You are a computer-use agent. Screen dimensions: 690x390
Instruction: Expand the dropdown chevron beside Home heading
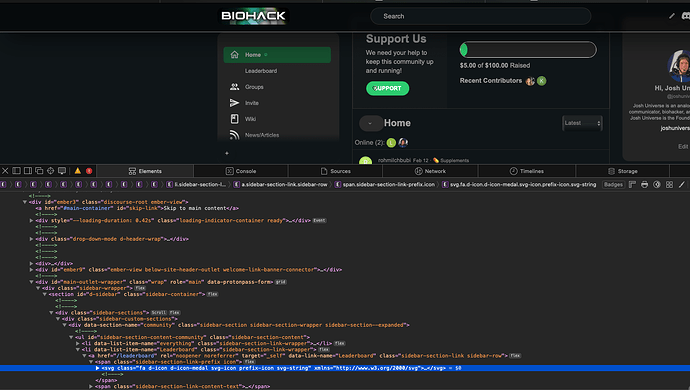370,123
